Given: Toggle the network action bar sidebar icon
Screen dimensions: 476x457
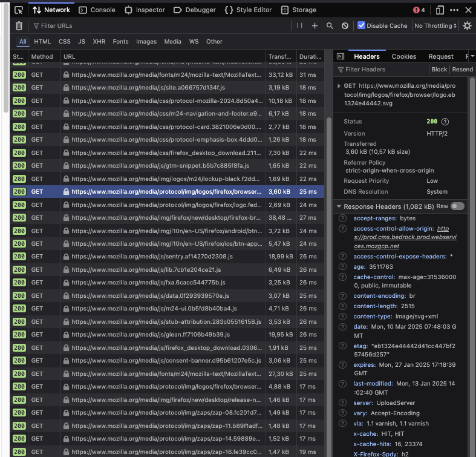Looking at the screenshot, I should 341,56.
